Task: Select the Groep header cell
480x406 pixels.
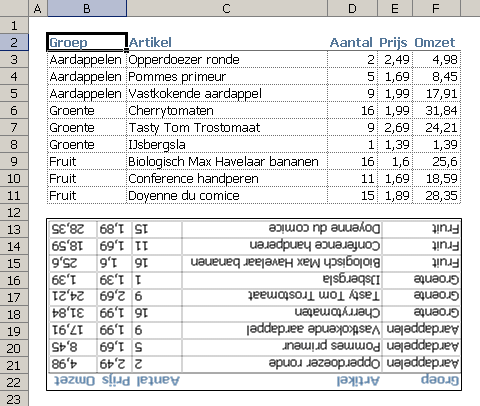Action: point(87,42)
